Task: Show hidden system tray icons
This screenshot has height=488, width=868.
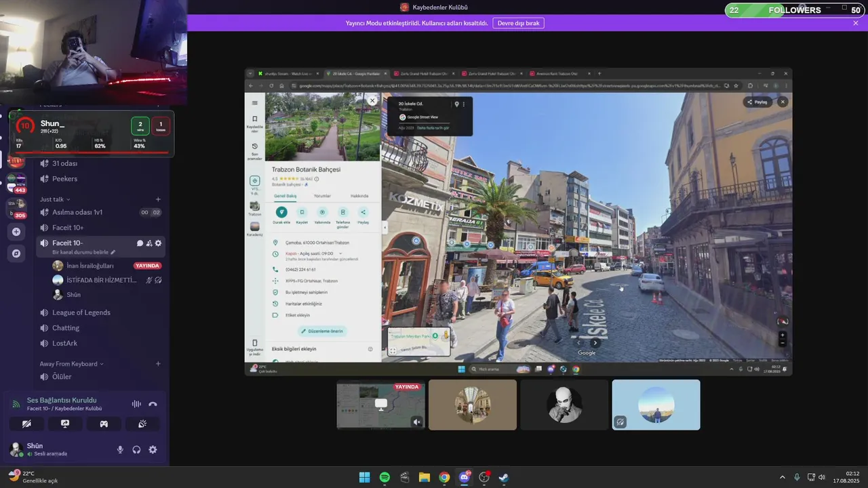Action: 782,477
